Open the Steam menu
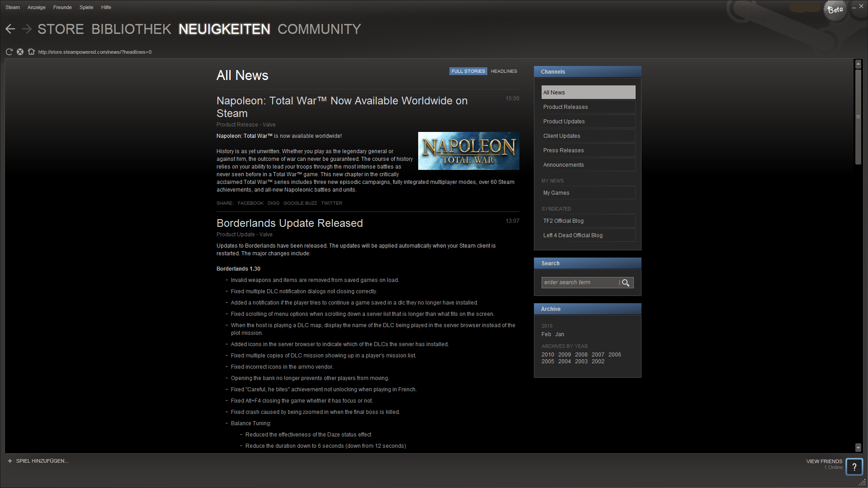 pyautogui.click(x=13, y=7)
